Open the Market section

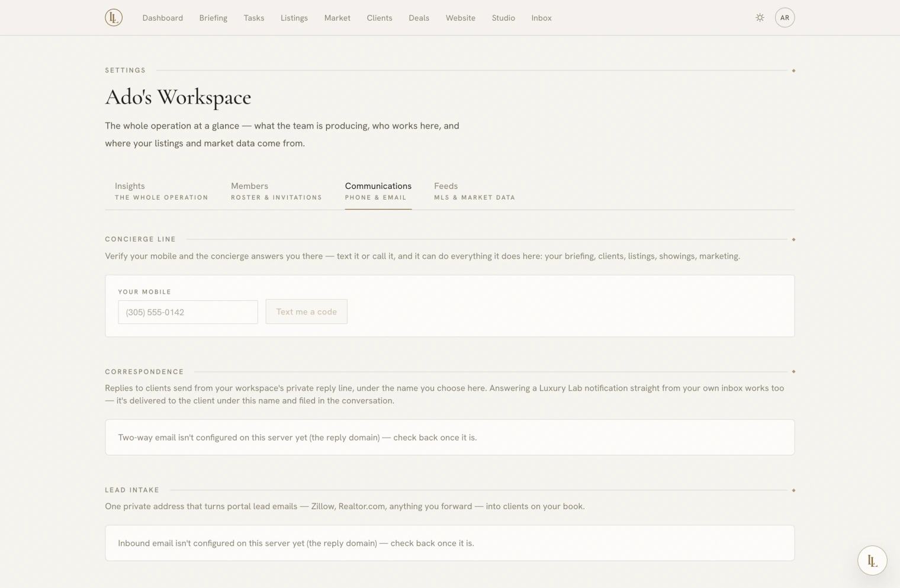point(337,18)
